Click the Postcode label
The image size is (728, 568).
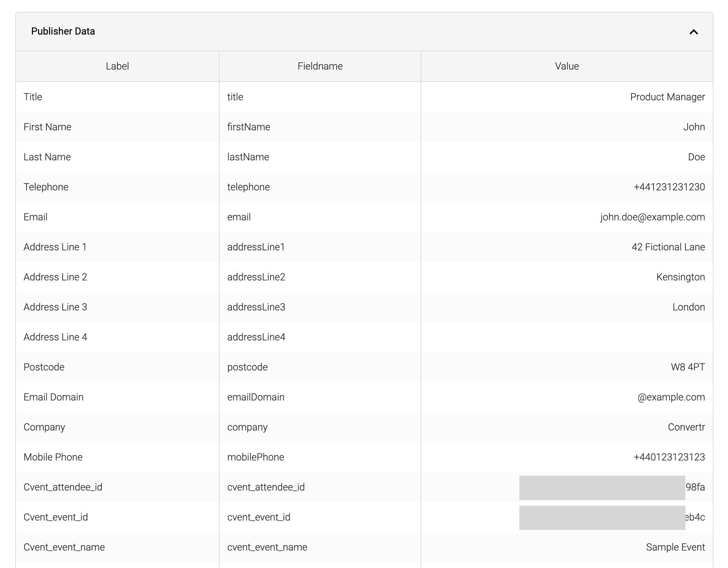point(44,367)
